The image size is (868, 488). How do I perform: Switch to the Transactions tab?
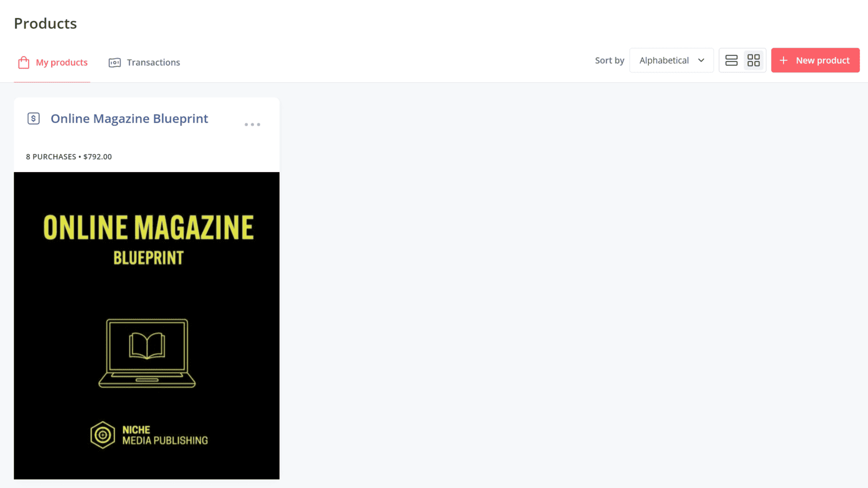point(144,62)
